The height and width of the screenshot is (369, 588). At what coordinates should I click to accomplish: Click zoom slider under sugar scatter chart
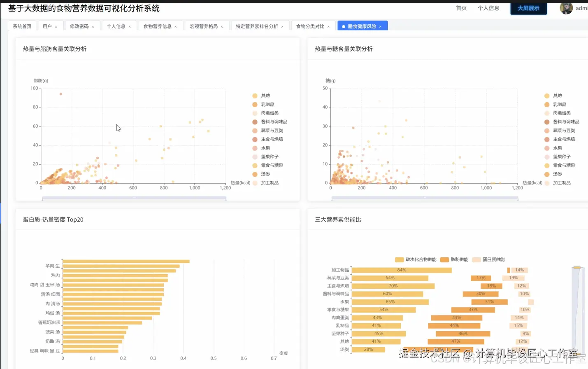[x=425, y=199]
